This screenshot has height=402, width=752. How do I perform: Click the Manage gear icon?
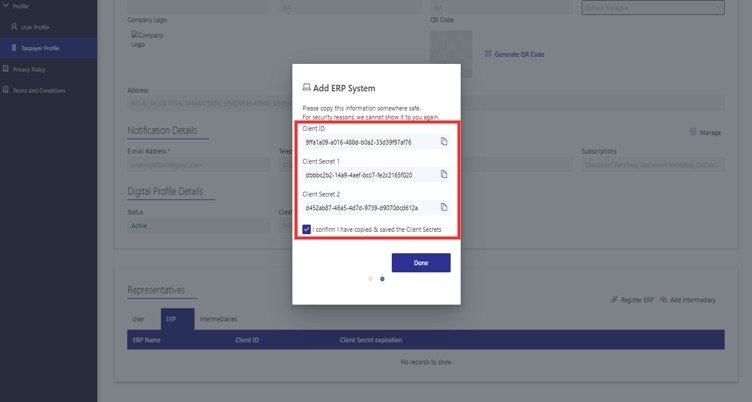pos(693,132)
